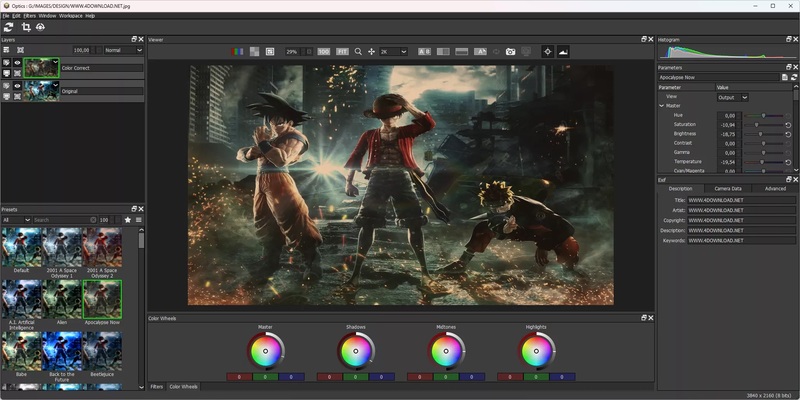Screen dimensions: 800x400
Task: Switch presets list view with lines icon
Action: 138,220
